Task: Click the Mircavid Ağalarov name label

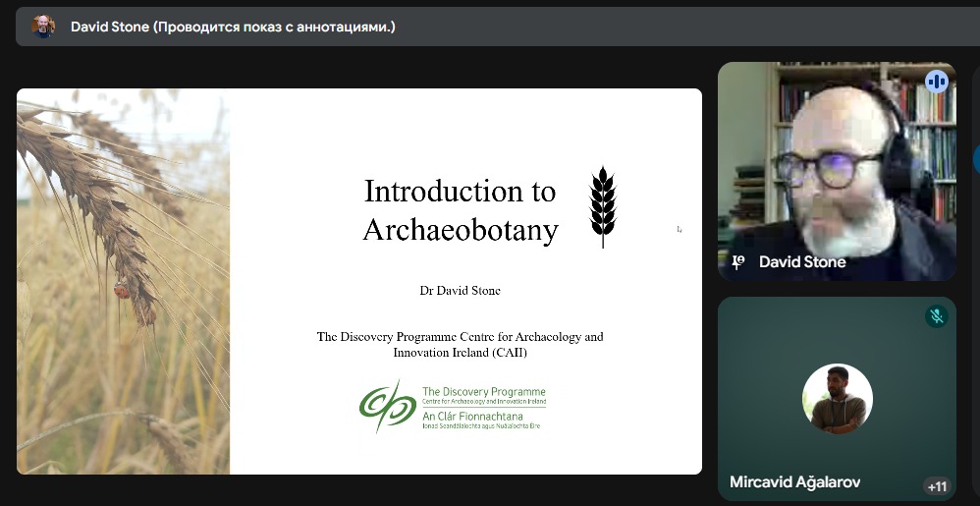Action: click(x=794, y=482)
